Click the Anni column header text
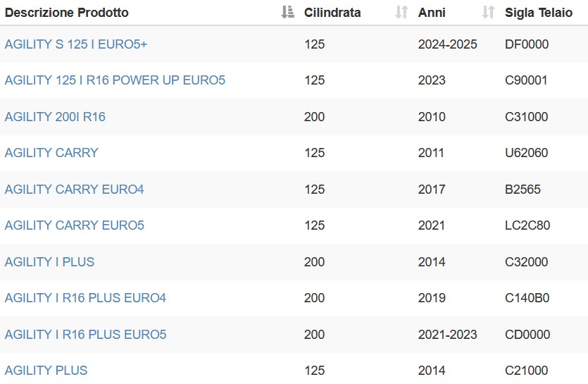This screenshot has width=588, height=384. coord(432,13)
